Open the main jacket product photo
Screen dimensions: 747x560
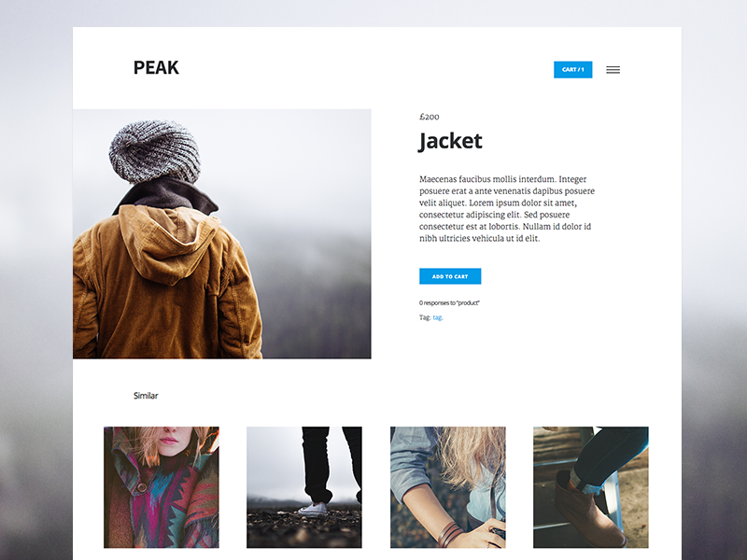pyautogui.click(x=222, y=234)
